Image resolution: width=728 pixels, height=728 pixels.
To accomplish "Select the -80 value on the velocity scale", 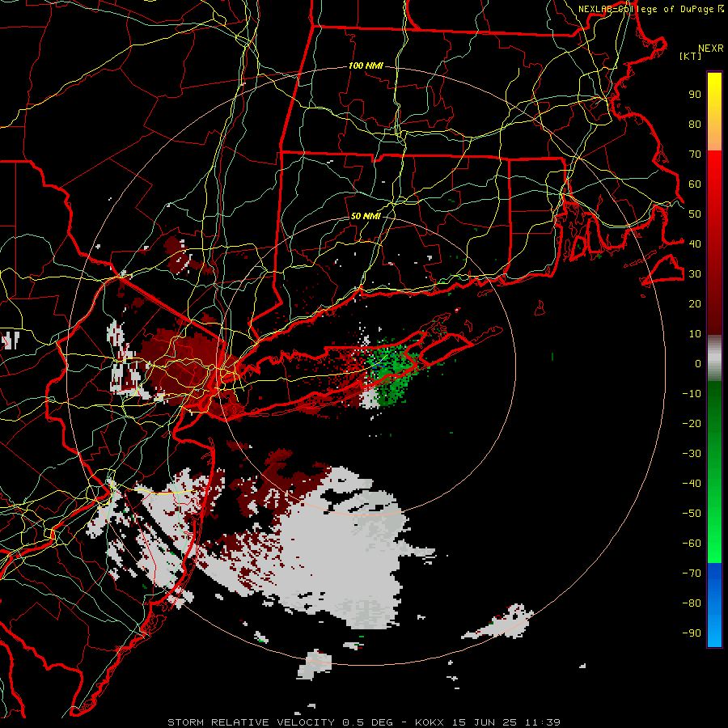I will (x=692, y=603).
